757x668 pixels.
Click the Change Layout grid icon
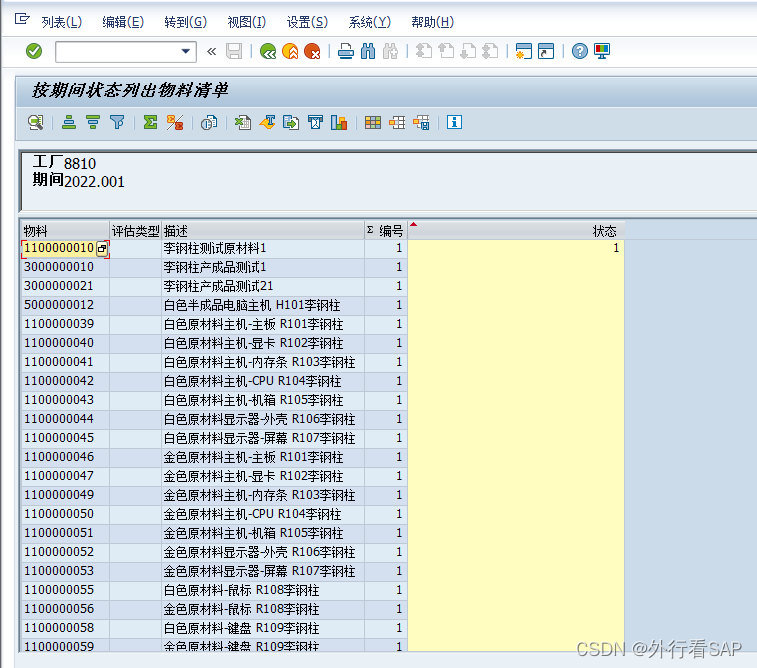click(x=373, y=123)
